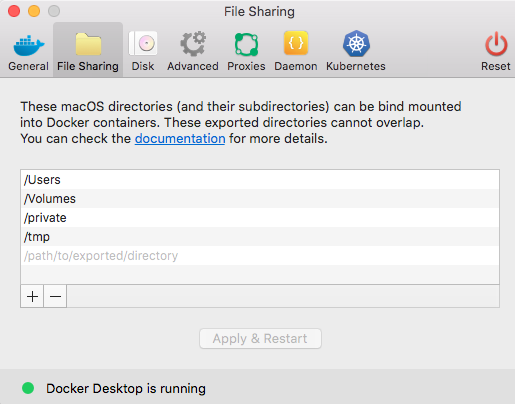Open the Kubernetes helm icon
The image size is (515, 404).
click(356, 43)
